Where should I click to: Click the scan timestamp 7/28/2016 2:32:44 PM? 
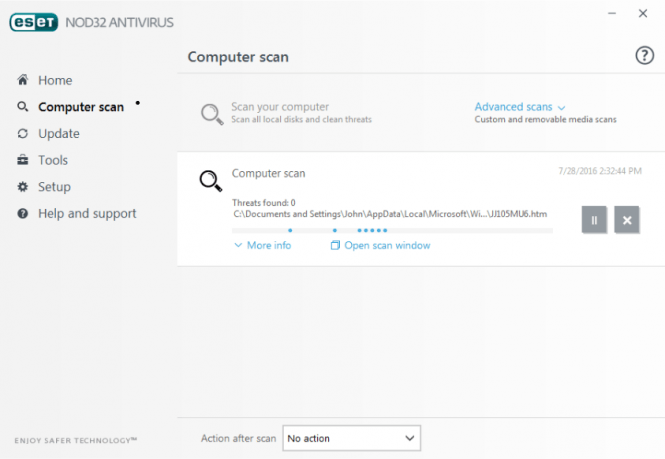(600, 171)
